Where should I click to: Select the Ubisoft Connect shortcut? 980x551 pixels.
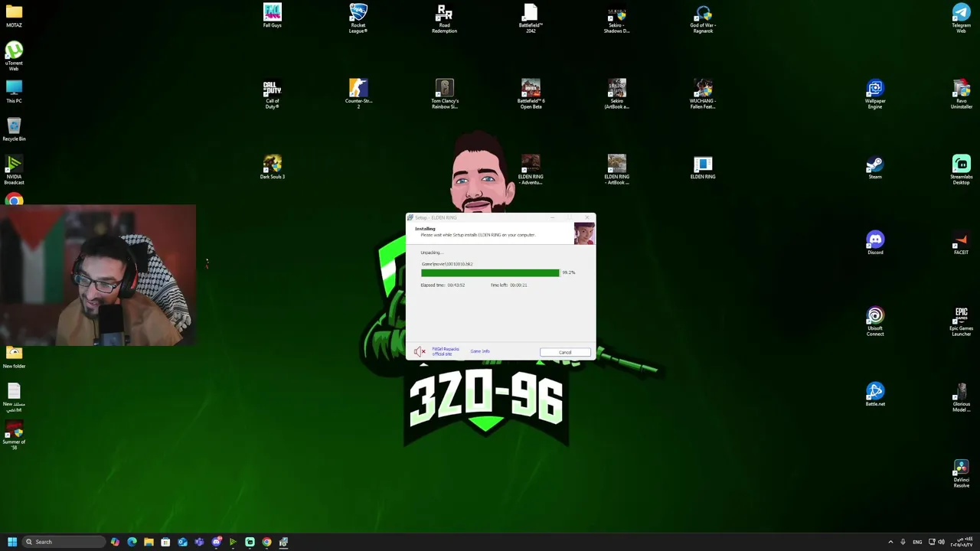coord(875,321)
